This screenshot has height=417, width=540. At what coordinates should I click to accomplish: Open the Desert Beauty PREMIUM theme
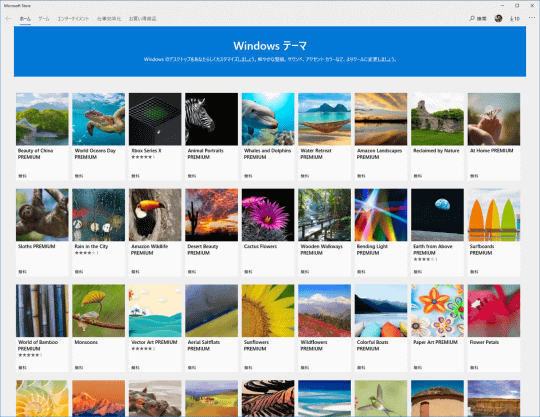click(x=211, y=232)
